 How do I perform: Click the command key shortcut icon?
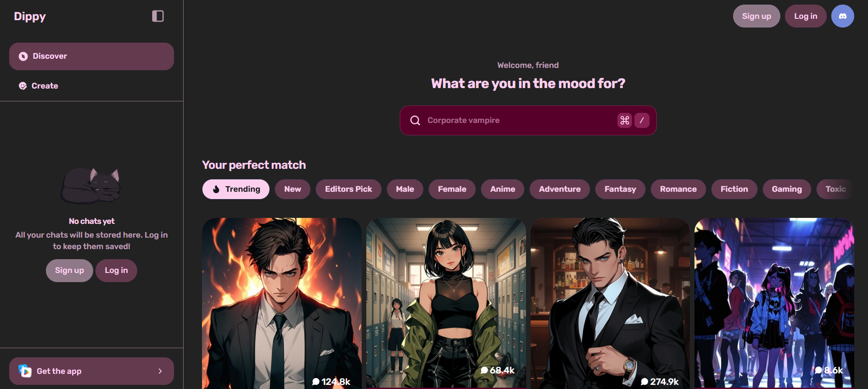(624, 120)
